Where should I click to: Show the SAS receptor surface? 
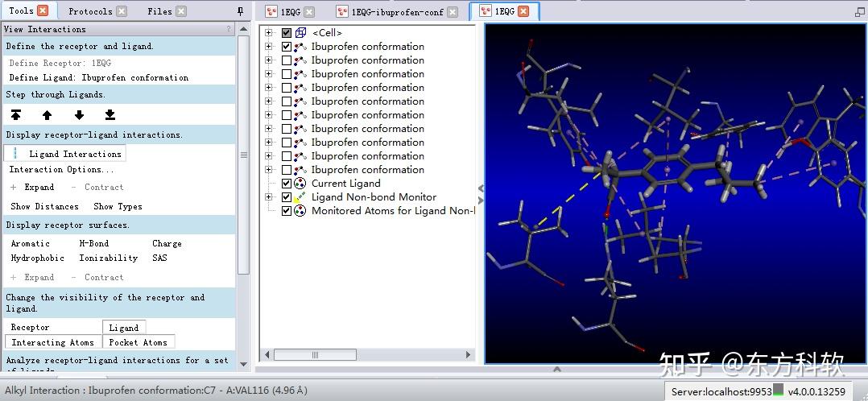tap(159, 258)
